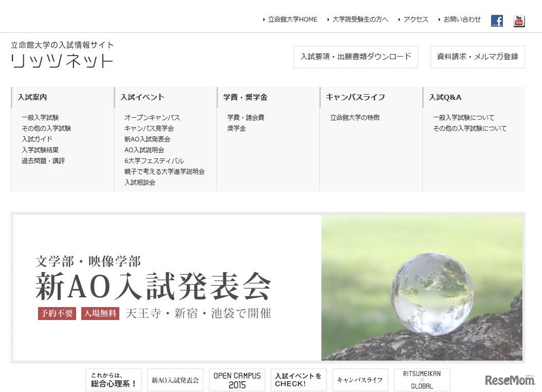
Task: Select the 入試イベントをCHECK! thumbnail
Action: click(x=299, y=380)
